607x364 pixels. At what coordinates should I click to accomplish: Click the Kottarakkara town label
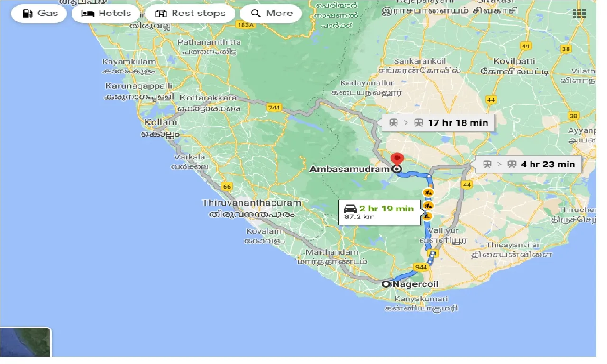pyautogui.click(x=209, y=103)
